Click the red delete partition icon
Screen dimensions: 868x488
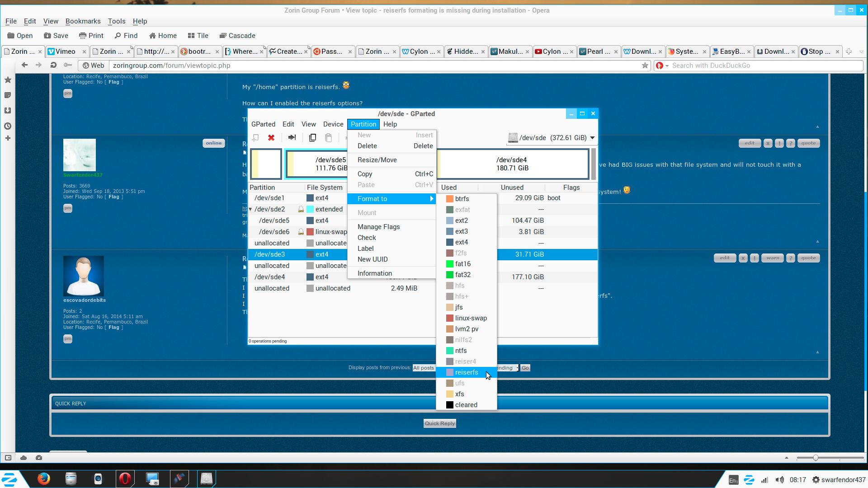tap(271, 138)
